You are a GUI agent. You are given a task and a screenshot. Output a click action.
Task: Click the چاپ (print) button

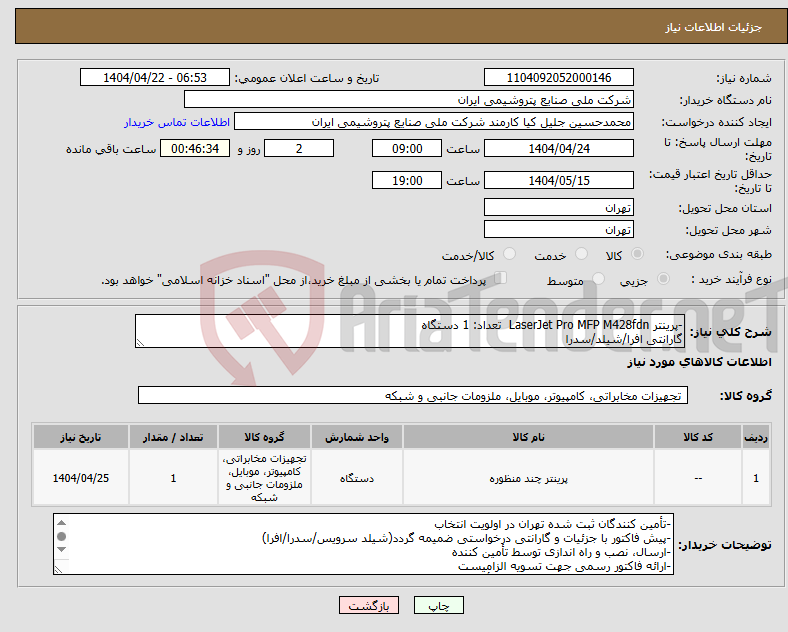438,606
